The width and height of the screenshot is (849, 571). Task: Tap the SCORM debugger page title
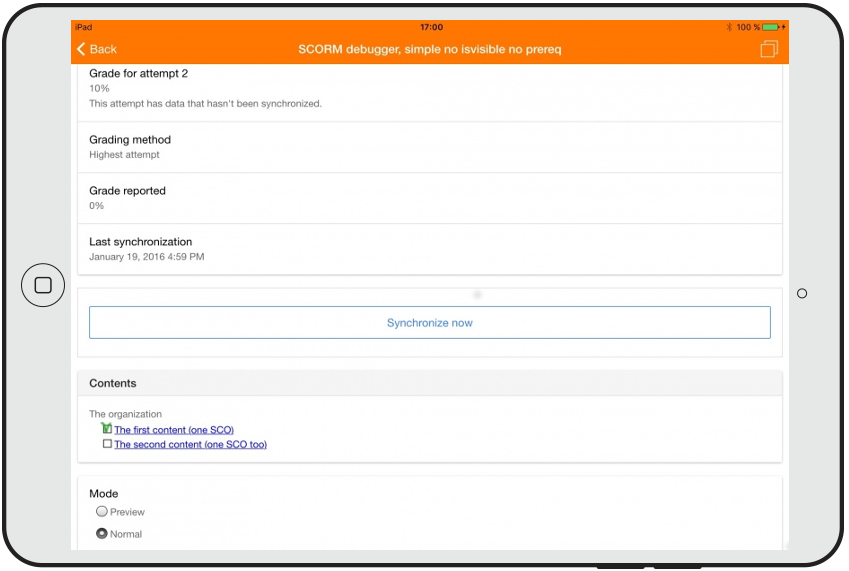tap(430, 49)
